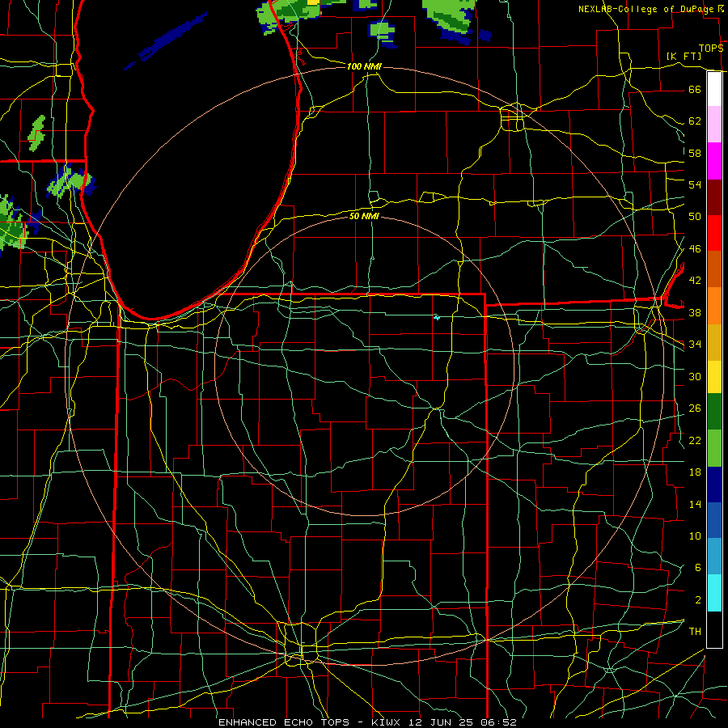
Task: Click the '62' scale value
Action: click(695, 121)
